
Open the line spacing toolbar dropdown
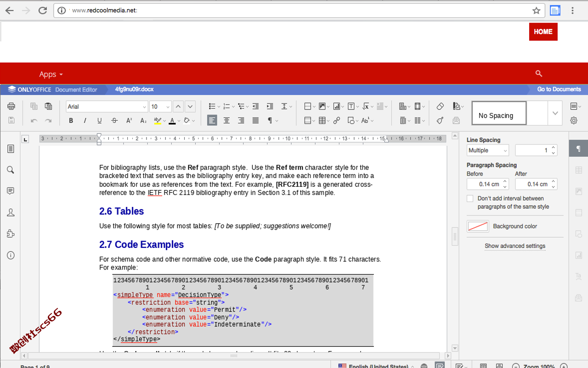click(x=286, y=106)
